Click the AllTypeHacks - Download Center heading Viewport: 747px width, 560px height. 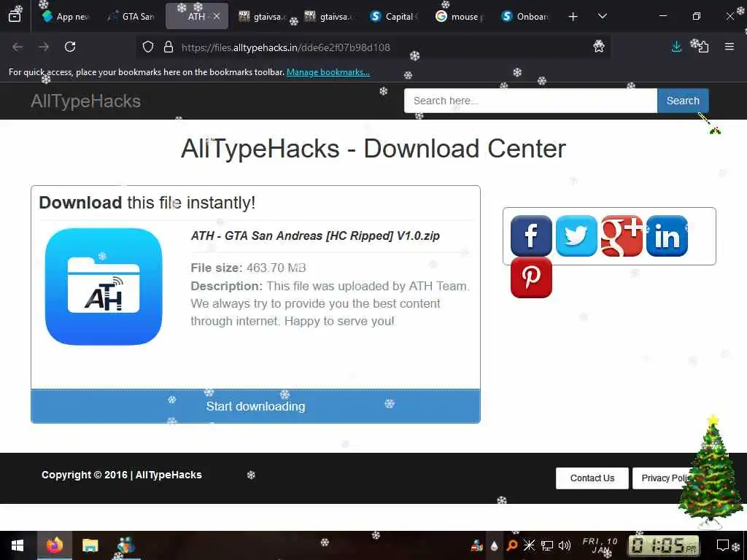(373, 149)
